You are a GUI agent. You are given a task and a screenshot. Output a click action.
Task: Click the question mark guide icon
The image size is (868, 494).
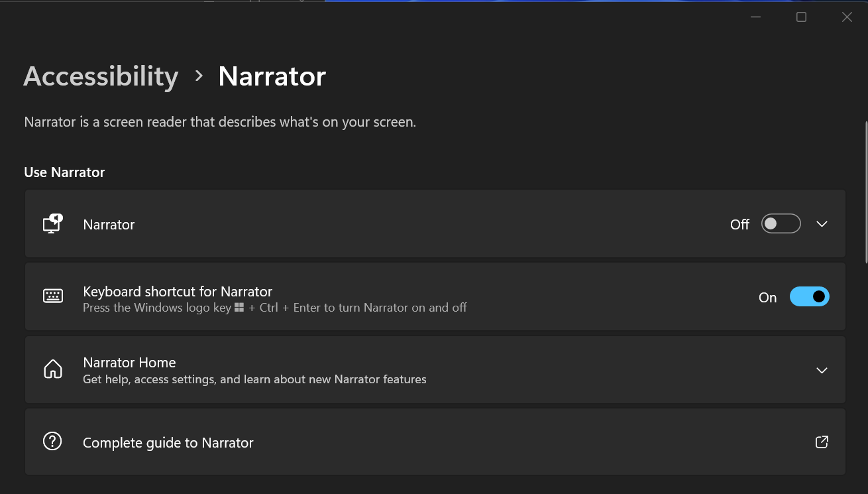[52, 442]
